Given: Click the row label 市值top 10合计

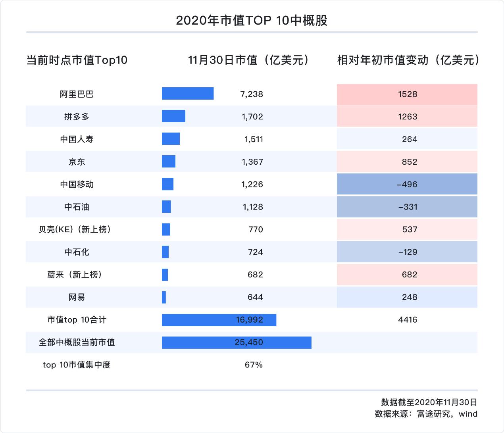Looking at the screenshot, I should 77,320.
